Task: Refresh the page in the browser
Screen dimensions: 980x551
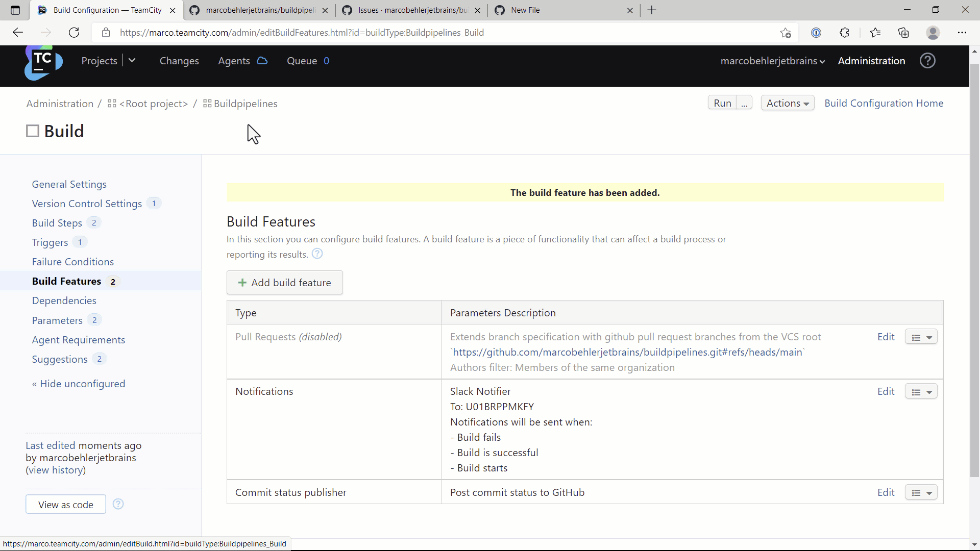Action: pyautogui.click(x=74, y=32)
